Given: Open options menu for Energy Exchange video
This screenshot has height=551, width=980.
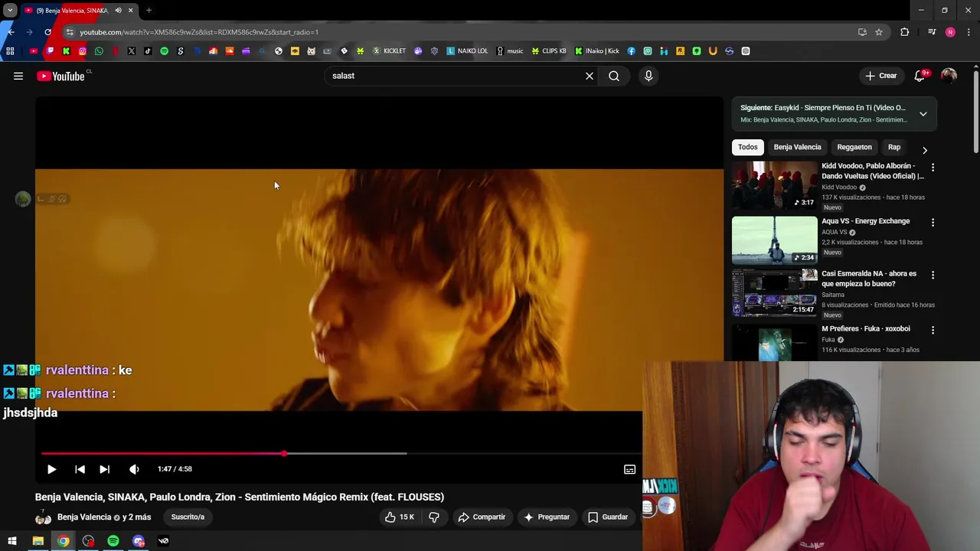Looking at the screenshot, I should click(x=933, y=222).
